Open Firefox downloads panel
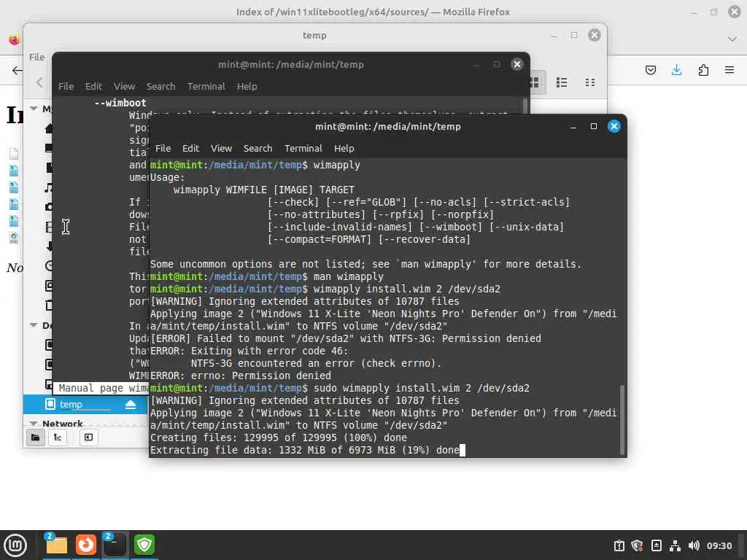747x560 pixels. (x=676, y=71)
